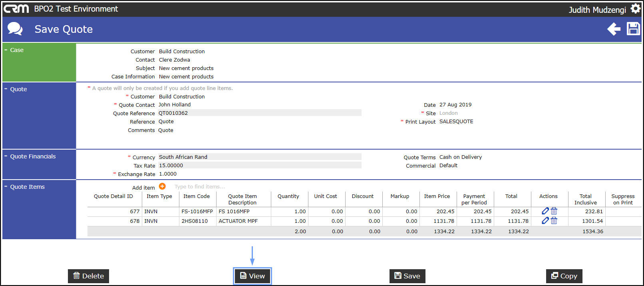Click the back arrow icon
The height and width of the screenshot is (286, 644).
point(614,29)
